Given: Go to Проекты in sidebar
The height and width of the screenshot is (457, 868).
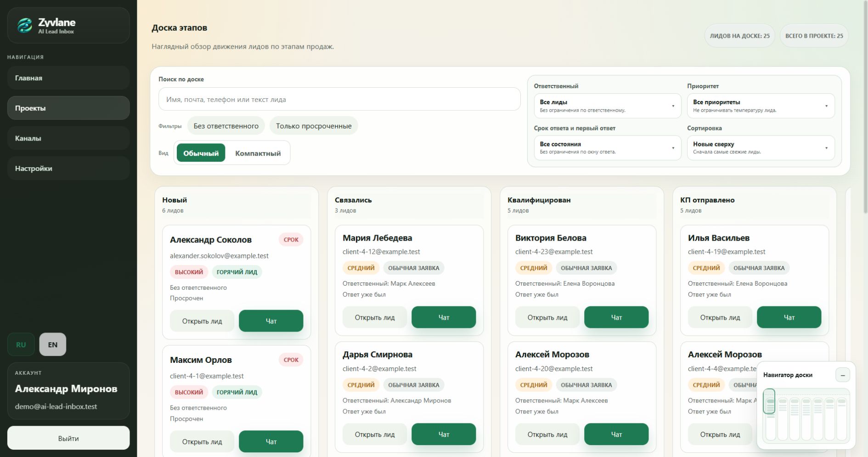Looking at the screenshot, I should [68, 108].
